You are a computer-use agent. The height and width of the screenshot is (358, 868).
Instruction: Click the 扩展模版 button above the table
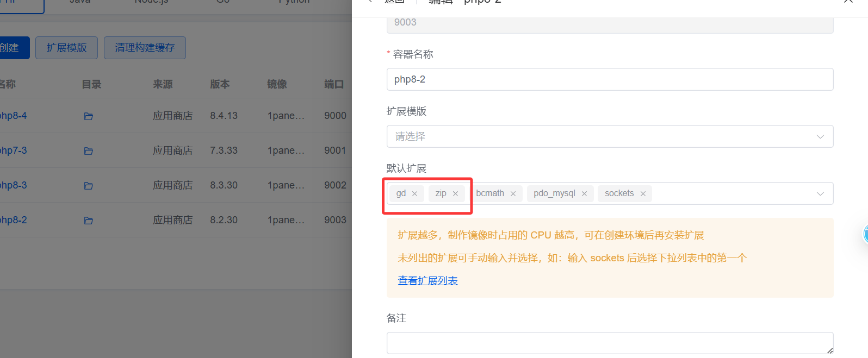(66, 48)
